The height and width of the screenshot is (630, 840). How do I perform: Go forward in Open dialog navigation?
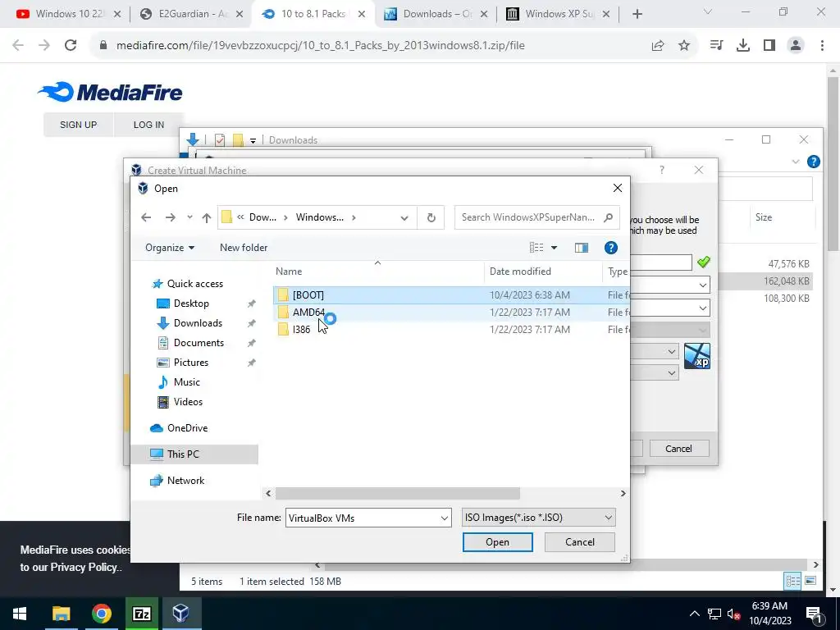[171, 217]
